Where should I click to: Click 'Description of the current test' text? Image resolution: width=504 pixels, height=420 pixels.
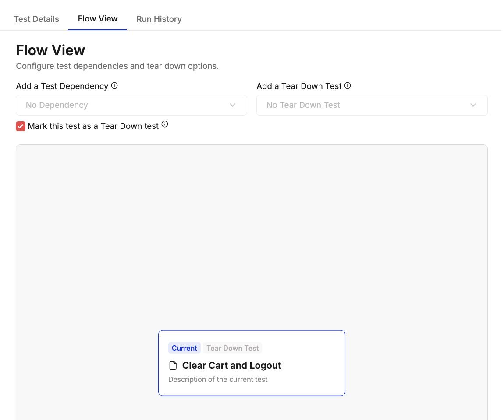218,380
